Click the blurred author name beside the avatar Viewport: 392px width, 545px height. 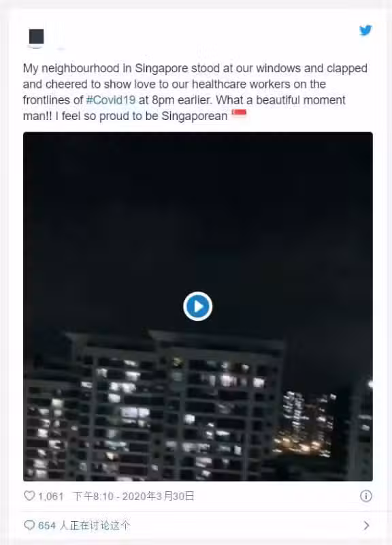tap(57, 35)
